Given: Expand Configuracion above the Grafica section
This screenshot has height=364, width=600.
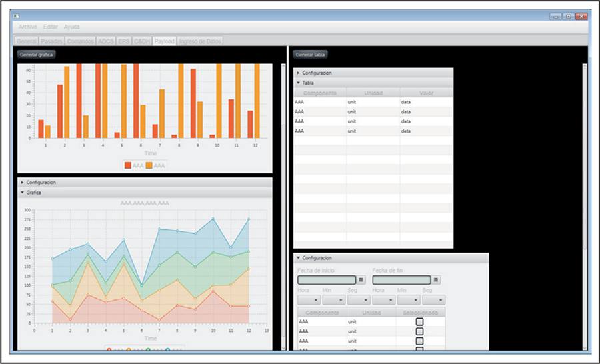Looking at the screenshot, I should (145, 183).
